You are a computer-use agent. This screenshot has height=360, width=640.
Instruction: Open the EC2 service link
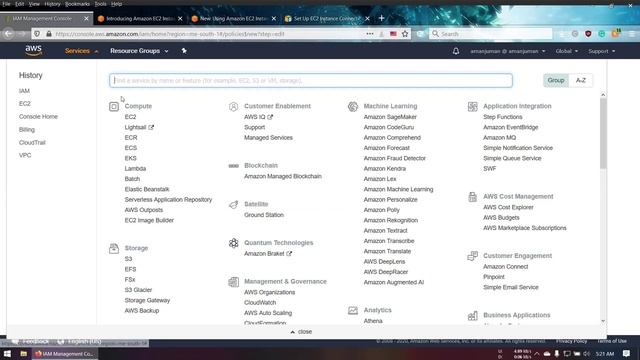[x=130, y=117]
